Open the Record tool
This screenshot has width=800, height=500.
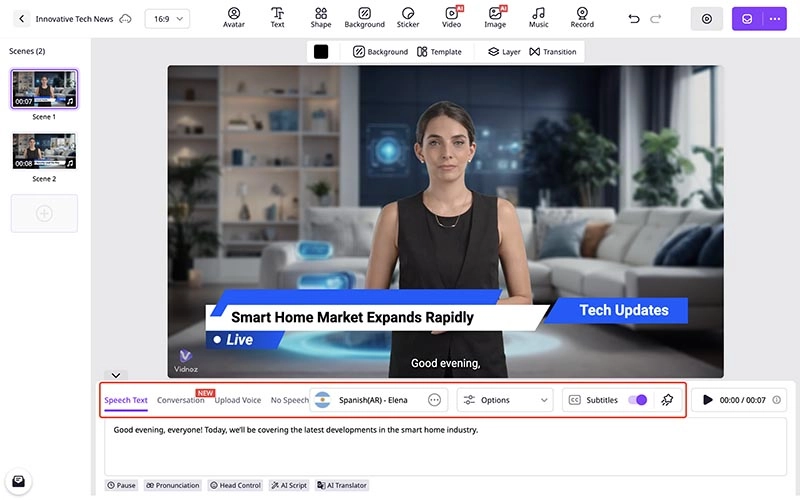click(x=582, y=17)
